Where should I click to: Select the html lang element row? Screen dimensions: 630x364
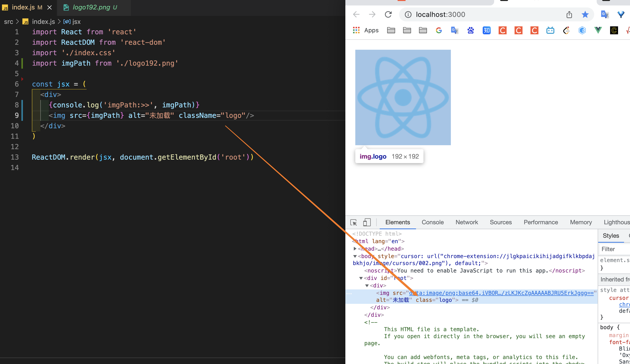coord(378,241)
